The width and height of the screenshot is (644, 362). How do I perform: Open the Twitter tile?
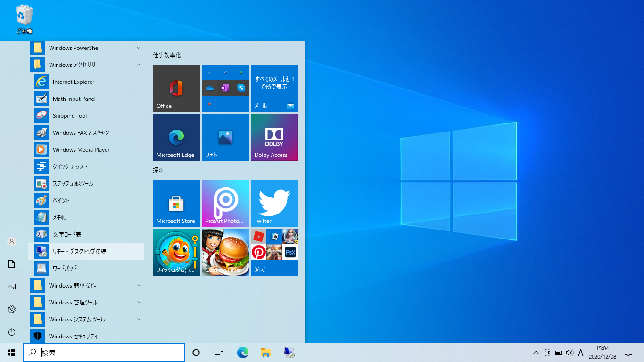(x=274, y=203)
